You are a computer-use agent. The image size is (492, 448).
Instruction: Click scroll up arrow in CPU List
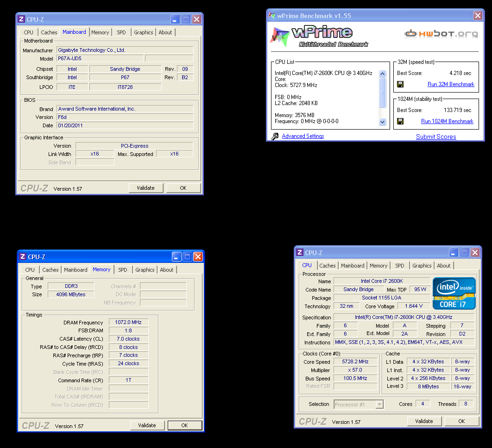pyautogui.click(x=382, y=74)
